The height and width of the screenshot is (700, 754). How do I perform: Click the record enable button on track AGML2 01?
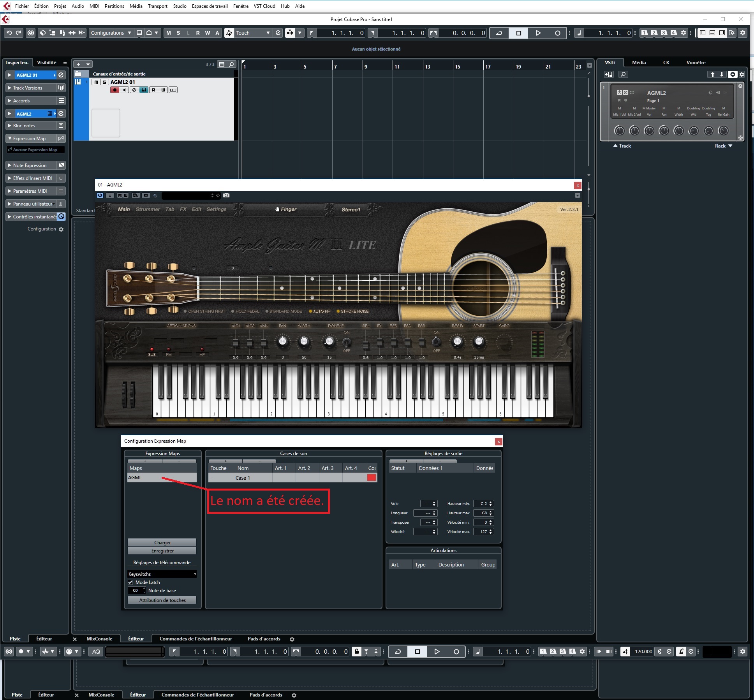point(115,90)
